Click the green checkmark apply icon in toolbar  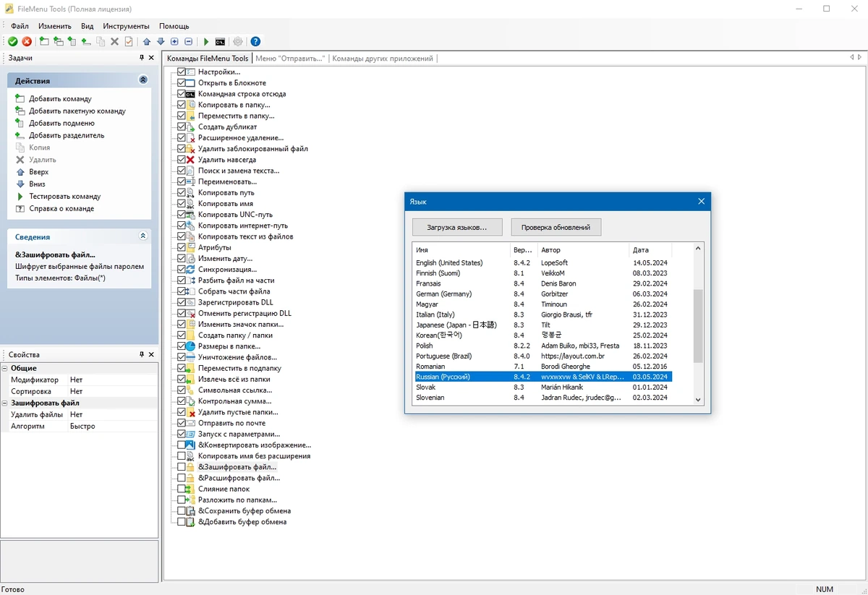pyautogui.click(x=12, y=42)
